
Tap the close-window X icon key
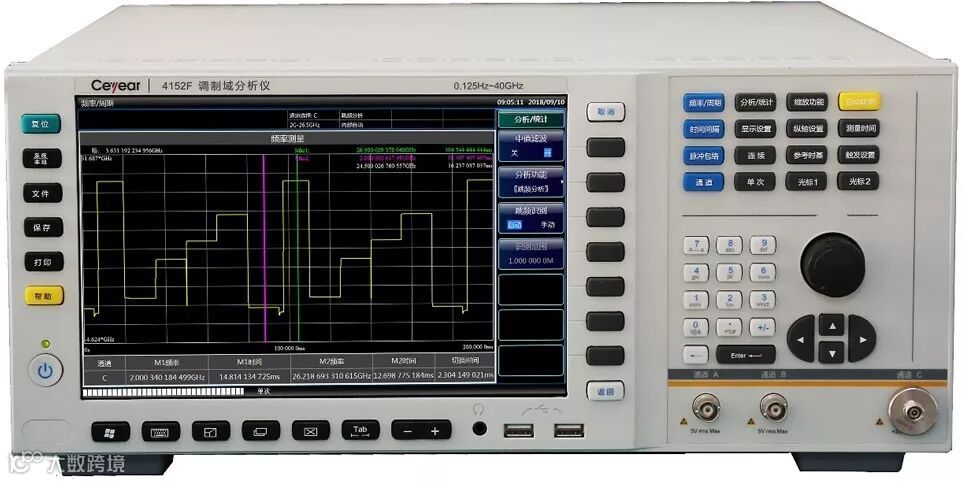coord(311,431)
